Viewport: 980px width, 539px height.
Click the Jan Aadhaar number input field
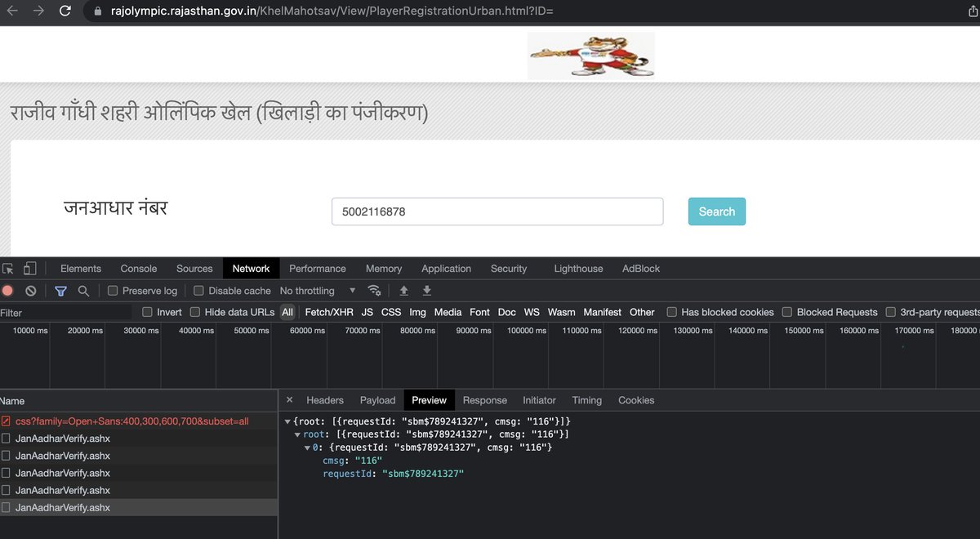click(x=497, y=211)
